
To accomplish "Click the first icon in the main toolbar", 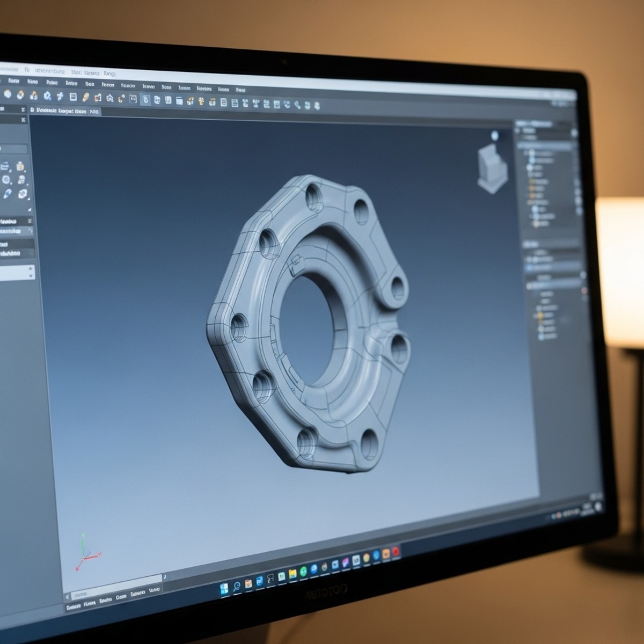I will tap(8, 94).
